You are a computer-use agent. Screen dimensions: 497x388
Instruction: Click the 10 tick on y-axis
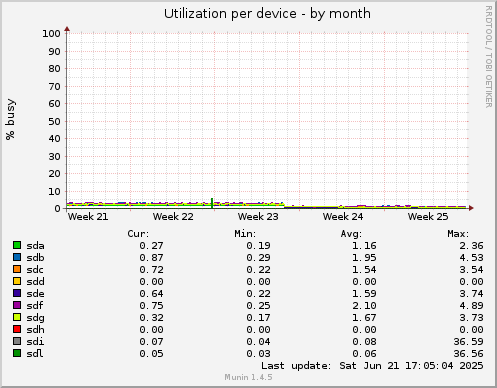54,192
